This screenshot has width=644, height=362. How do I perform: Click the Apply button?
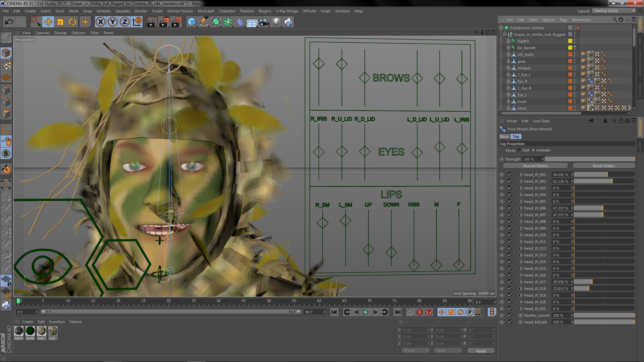pyautogui.click(x=481, y=351)
